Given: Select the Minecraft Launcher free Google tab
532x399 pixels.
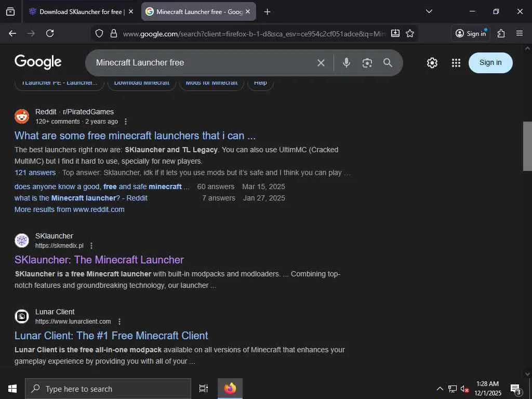Looking at the screenshot, I should [199, 11].
